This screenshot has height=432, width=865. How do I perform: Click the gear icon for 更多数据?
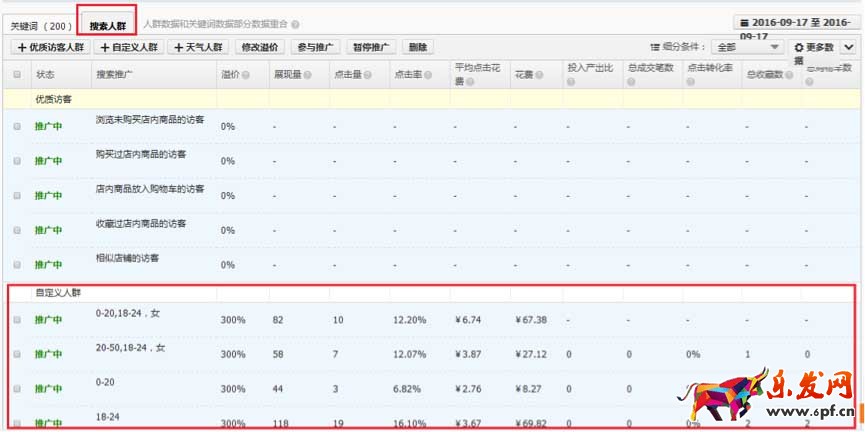798,47
